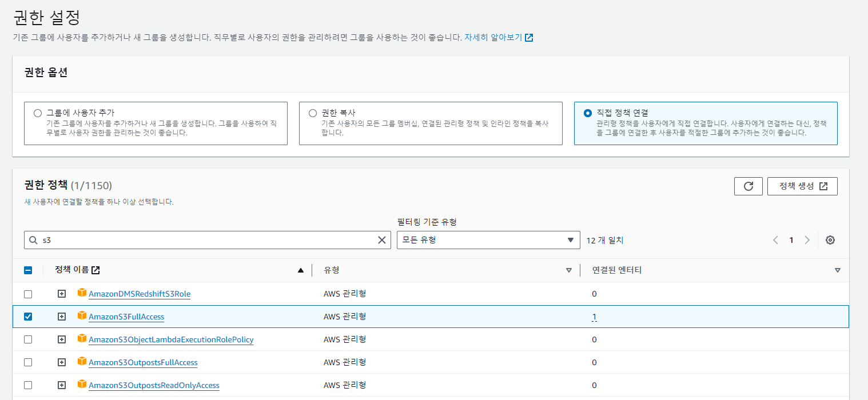Click sort arrow in 연결된 엔터티 column
The width and height of the screenshot is (868, 400).
[837, 270]
